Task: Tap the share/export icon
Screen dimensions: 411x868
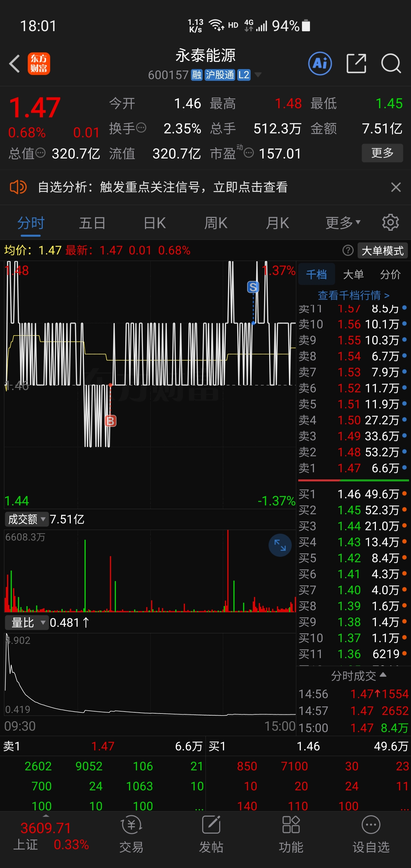Action: click(x=356, y=63)
